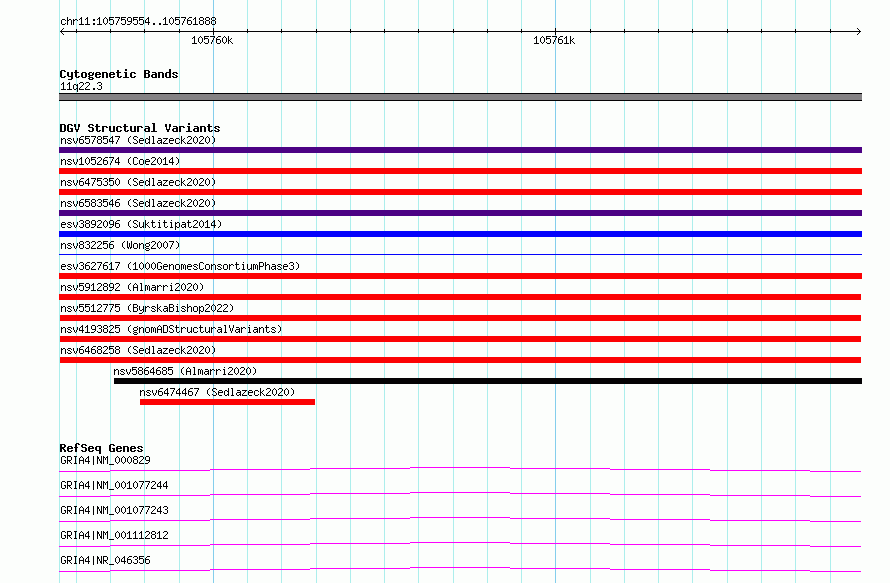Select the red bar under nsv4193825
The image size is (890, 583).
[460, 339]
